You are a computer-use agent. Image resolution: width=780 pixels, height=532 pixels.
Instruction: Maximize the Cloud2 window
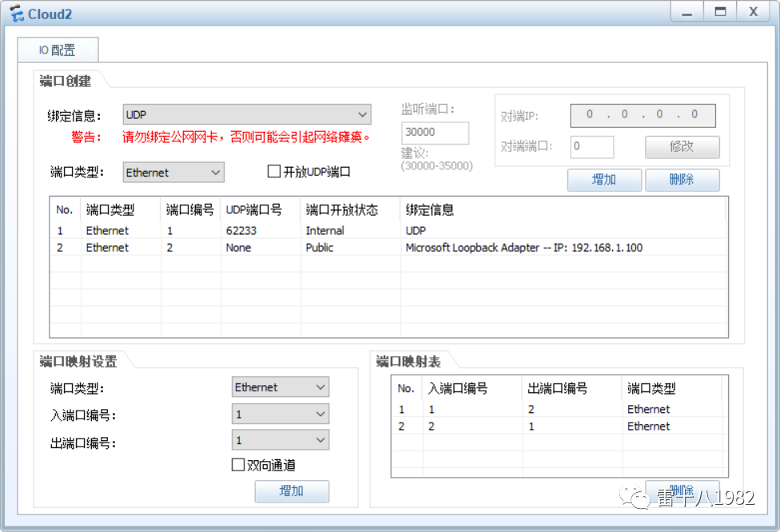[x=720, y=12]
